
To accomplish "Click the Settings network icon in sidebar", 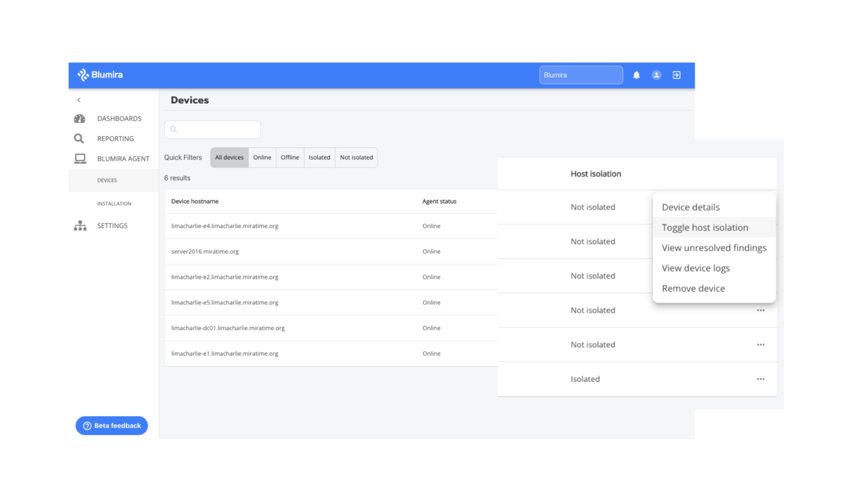I will 80,225.
